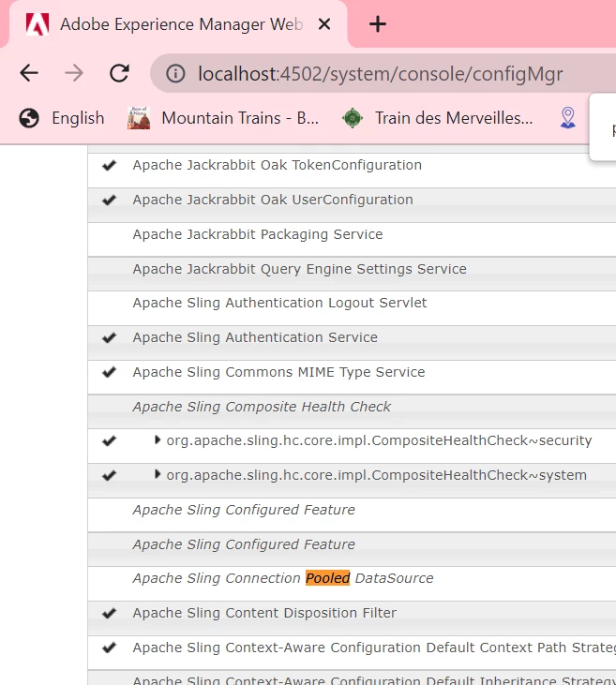Click checkmark beside Context-Aware Default Context Path
Image resolution: width=616 pixels, height=685 pixels.
[109, 648]
